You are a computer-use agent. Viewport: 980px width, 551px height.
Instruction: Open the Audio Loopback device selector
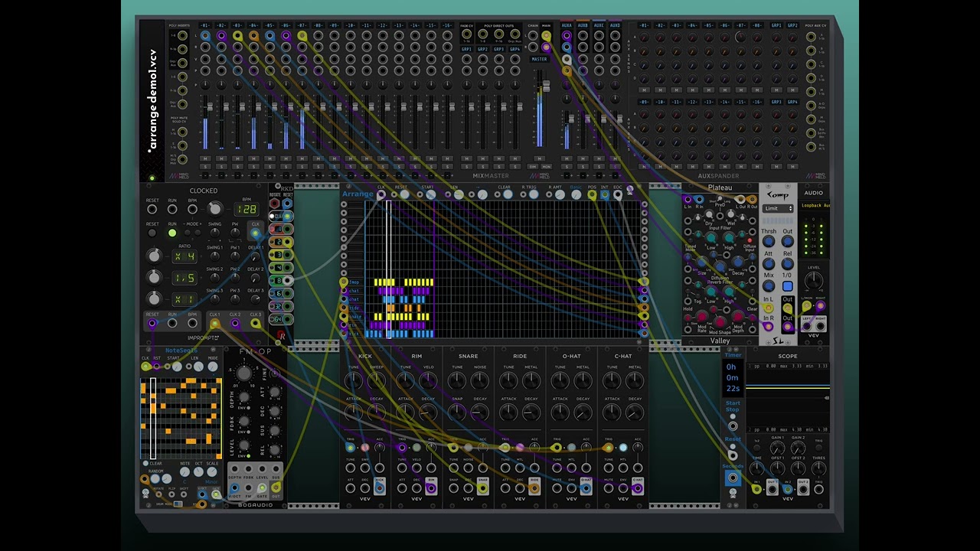pos(815,206)
